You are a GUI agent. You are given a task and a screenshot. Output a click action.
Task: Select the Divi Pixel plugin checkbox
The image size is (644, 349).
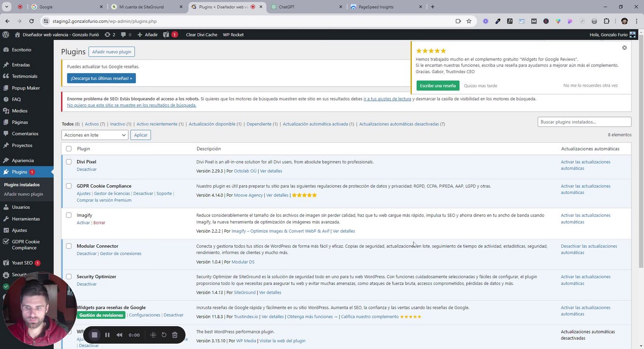(69, 162)
